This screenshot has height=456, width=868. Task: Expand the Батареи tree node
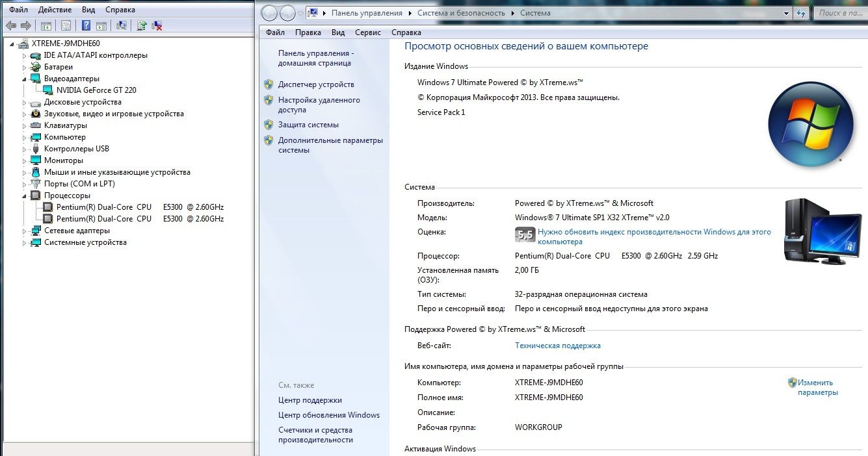25,67
